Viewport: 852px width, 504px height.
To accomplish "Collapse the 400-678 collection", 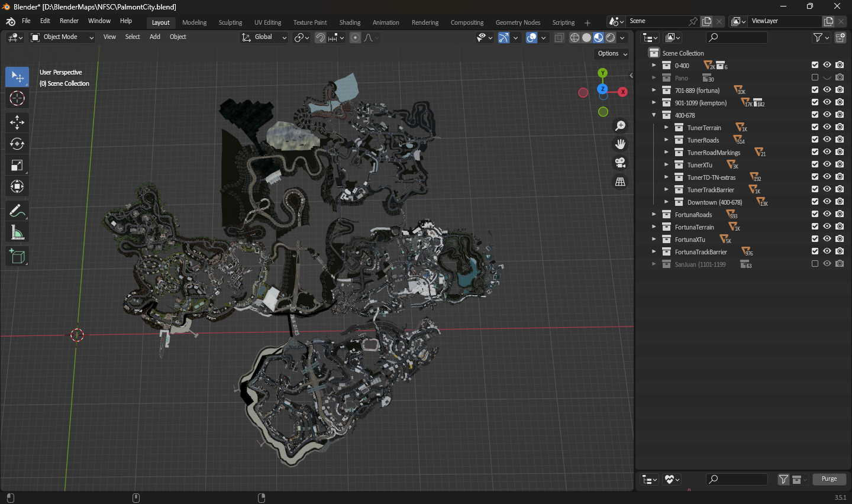I will [654, 115].
